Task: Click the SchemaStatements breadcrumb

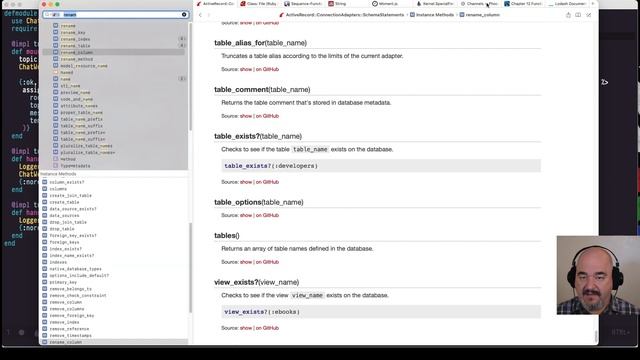Action: (342, 15)
